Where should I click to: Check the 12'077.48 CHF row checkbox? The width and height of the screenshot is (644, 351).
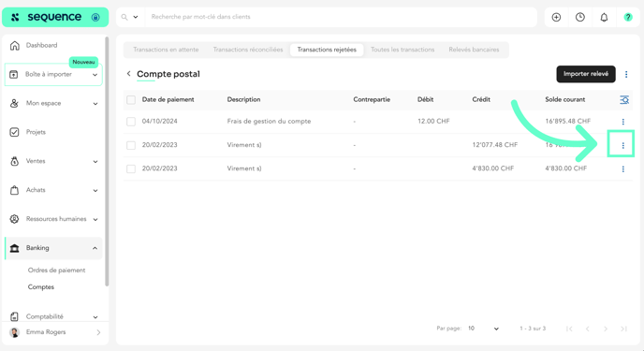(131, 145)
